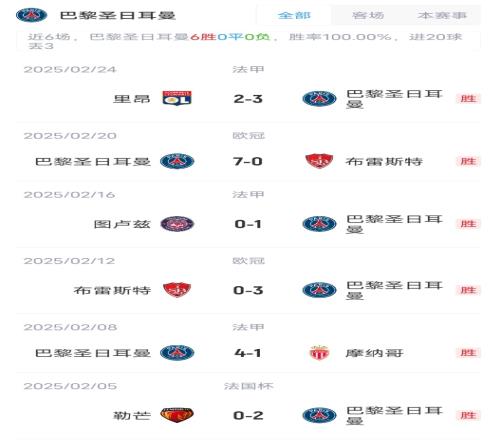The image size is (500, 440).
Task: Select the Brest logo in the 0-3 match
Action: click(x=177, y=290)
